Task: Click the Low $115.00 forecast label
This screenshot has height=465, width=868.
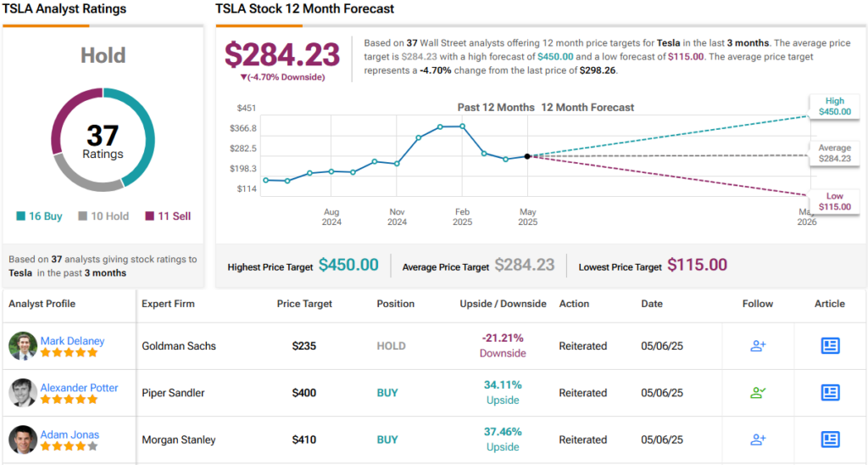Action: click(x=835, y=201)
